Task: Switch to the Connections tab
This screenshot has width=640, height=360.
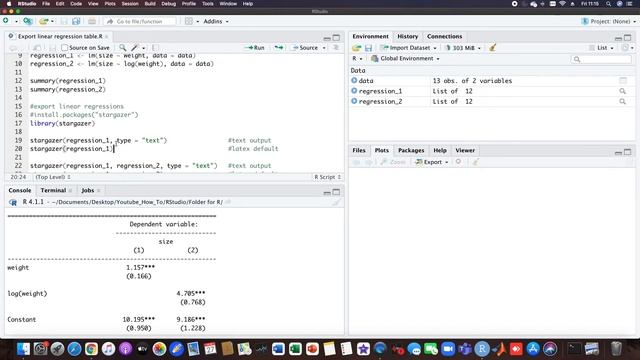Action: click(x=444, y=36)
